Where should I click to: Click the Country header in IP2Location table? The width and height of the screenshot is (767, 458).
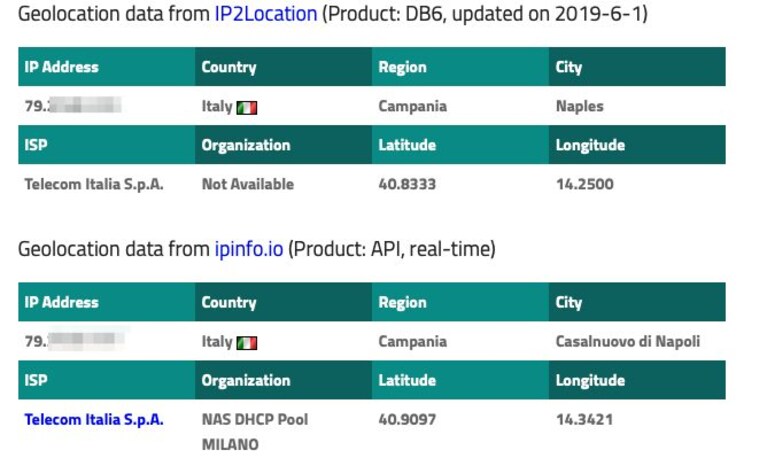pyautogui.click(x=283, y=67)
